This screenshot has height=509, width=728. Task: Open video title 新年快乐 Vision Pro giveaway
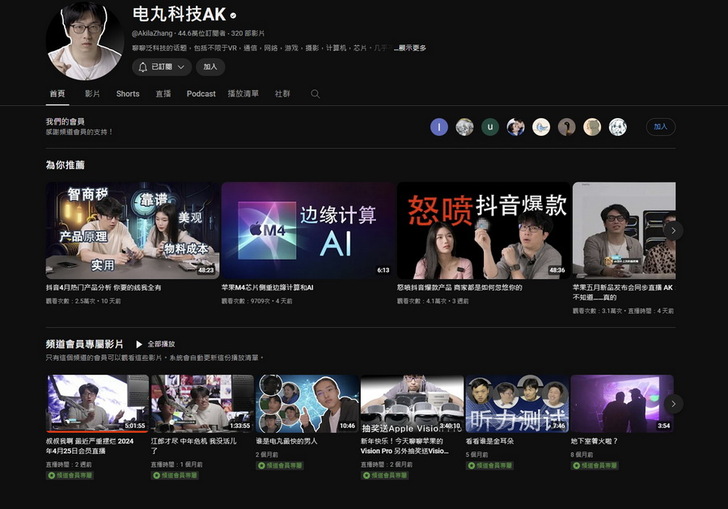(404, 446)
